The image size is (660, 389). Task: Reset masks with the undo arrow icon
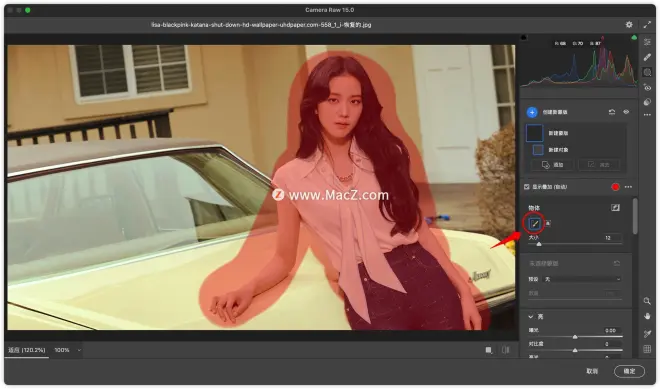[x=612, y=112]
